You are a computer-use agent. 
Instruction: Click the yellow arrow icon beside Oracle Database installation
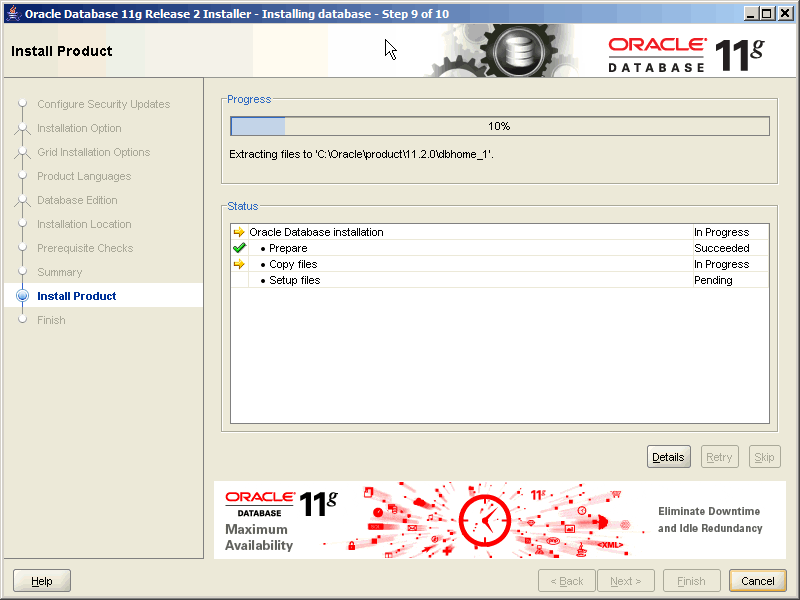239,232
